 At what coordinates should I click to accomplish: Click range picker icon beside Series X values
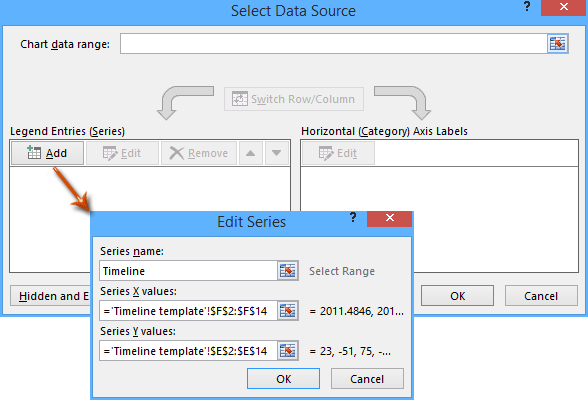point(288,311)
